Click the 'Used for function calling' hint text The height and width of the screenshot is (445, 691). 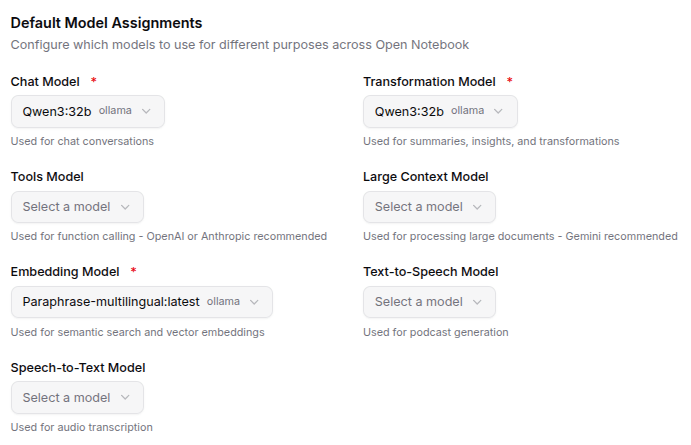coord(169,237)
